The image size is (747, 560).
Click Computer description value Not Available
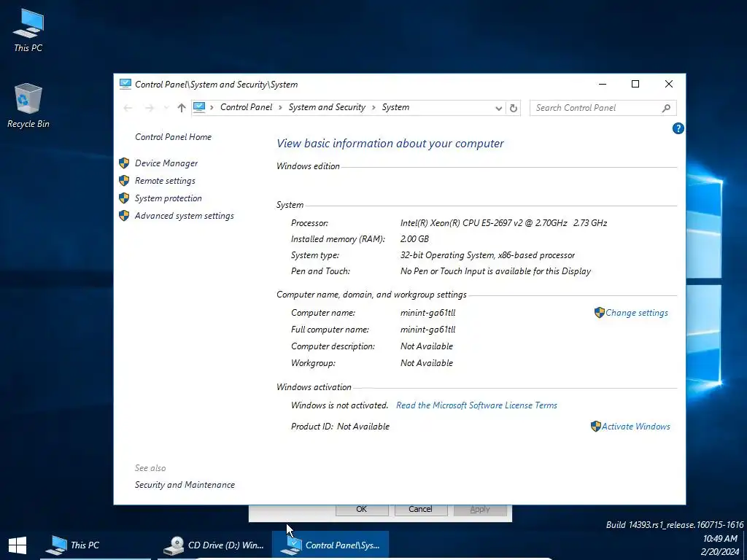pyautogui.click(x=426, y=346)
